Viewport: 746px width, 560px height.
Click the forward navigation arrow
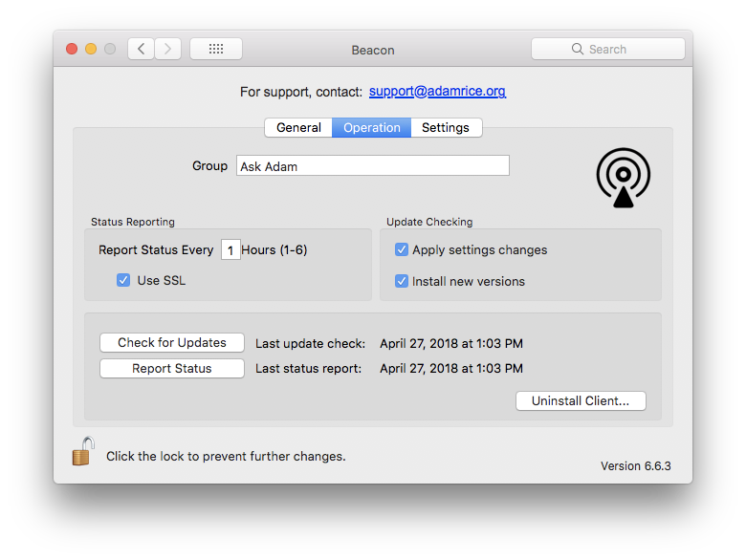(x=167, y=49)
